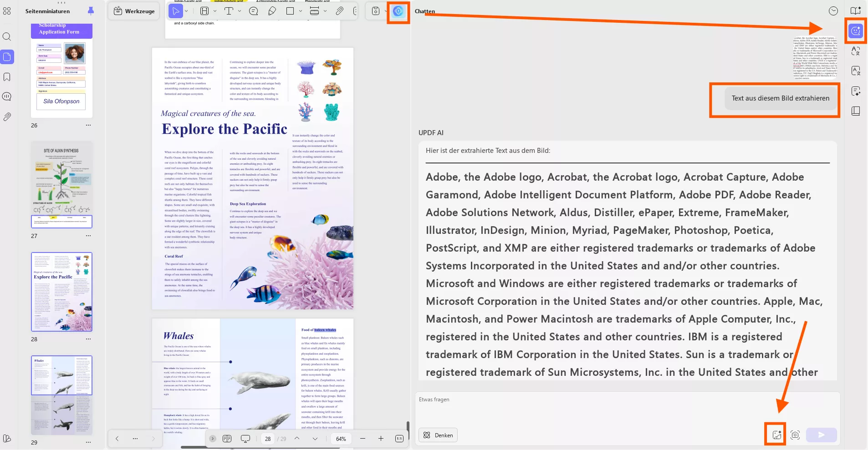Viewport: 868px width, 450px height.
Task: Go to the previous page with up chevron
Action: pos(297,439)
